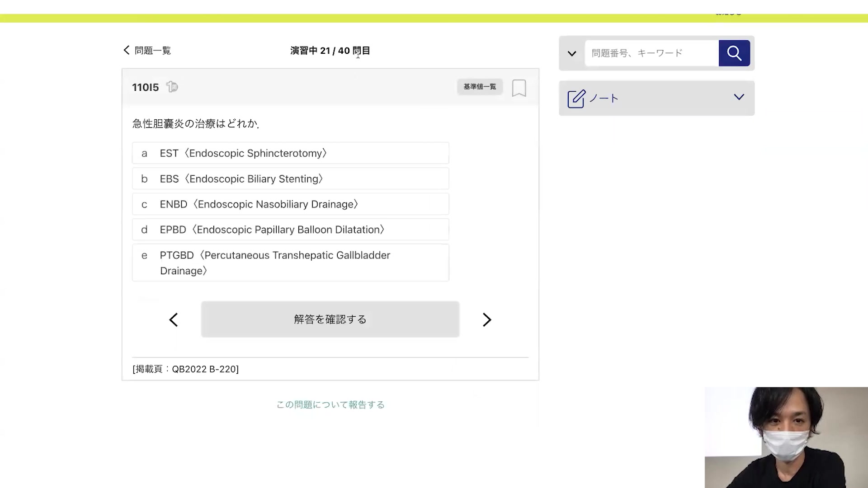Select option d EPBD Balloon Dilatation
Screen dimensions: 868x488
tap(290, 230)
